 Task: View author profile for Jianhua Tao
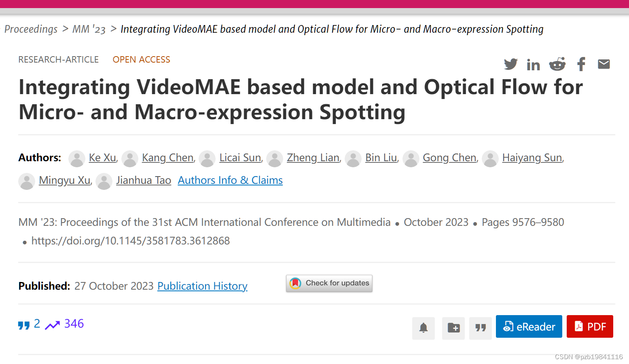click(144, 180)
